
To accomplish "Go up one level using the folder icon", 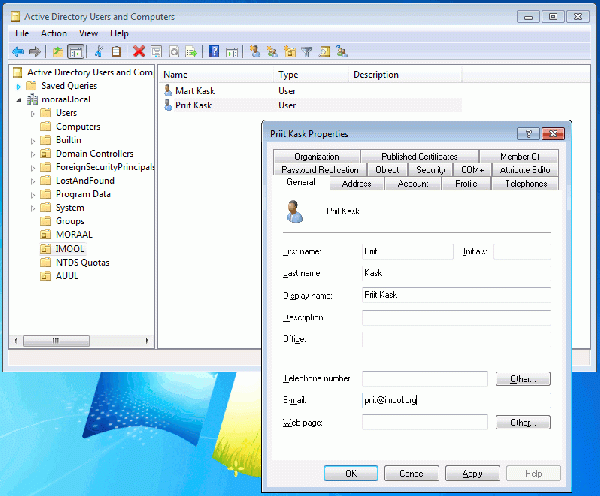I will point(58,51).
